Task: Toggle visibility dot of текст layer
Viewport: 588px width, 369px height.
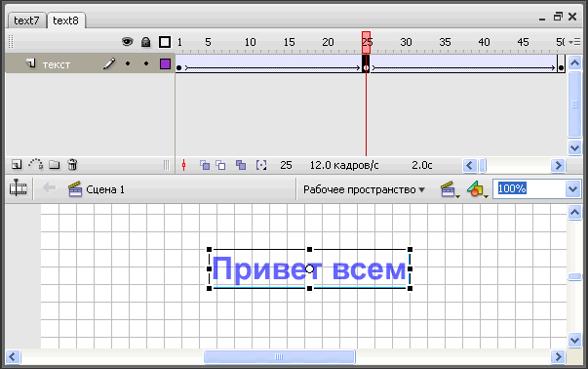Action: [x=128, y=63]
